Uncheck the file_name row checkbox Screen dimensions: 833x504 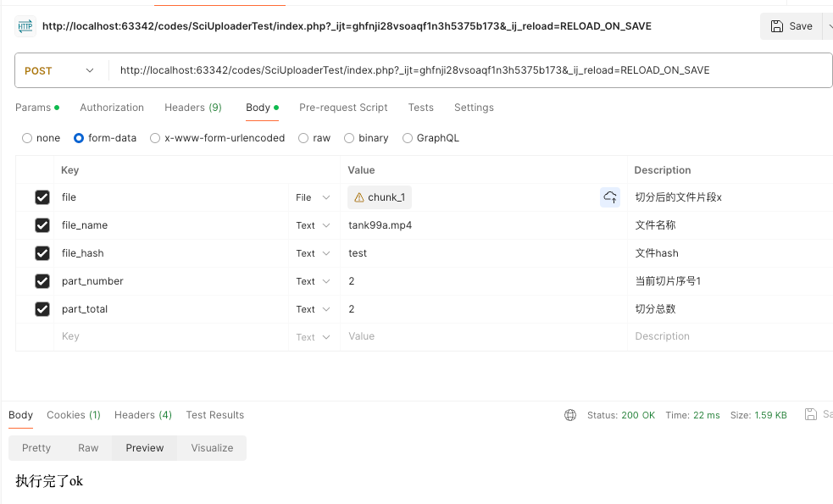42,225
